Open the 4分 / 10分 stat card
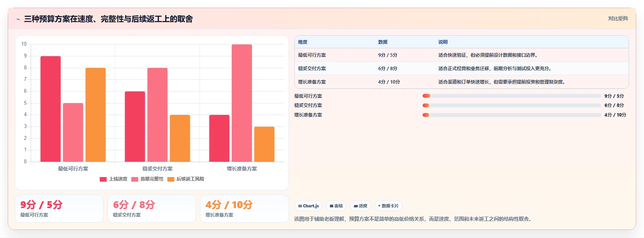This screenshot has height=238, width=644. (244, 208)
